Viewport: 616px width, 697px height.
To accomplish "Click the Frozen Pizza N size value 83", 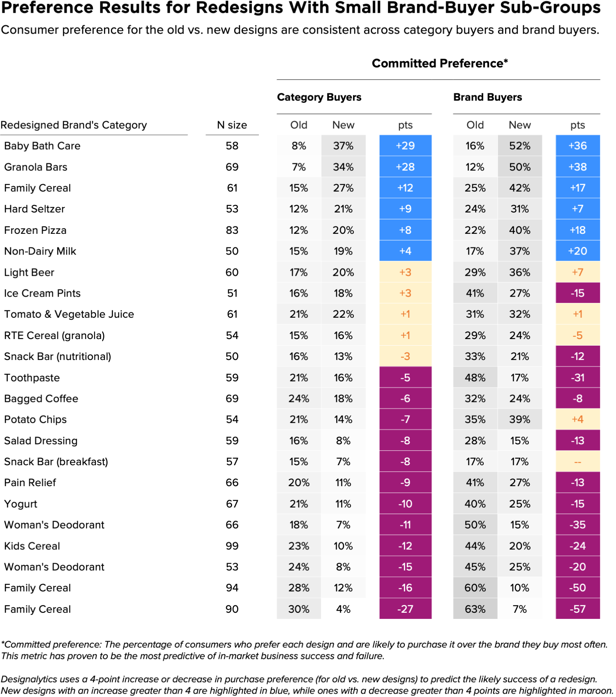I will point(232,230).
